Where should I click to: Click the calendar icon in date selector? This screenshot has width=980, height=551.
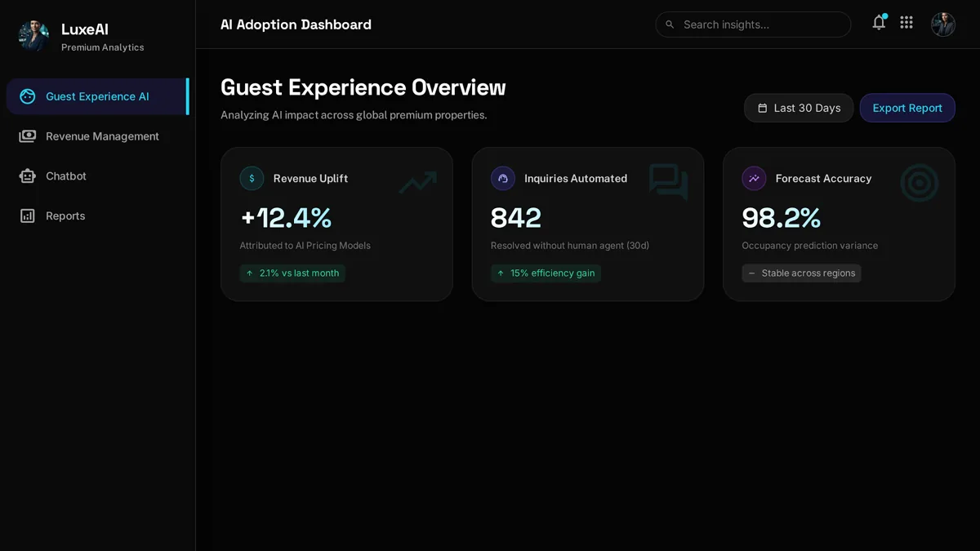click(763, 108)
